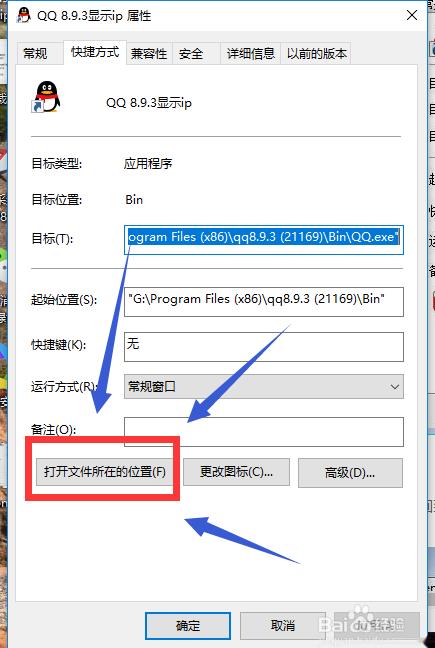Open the 安全 tab

[191, 53]
